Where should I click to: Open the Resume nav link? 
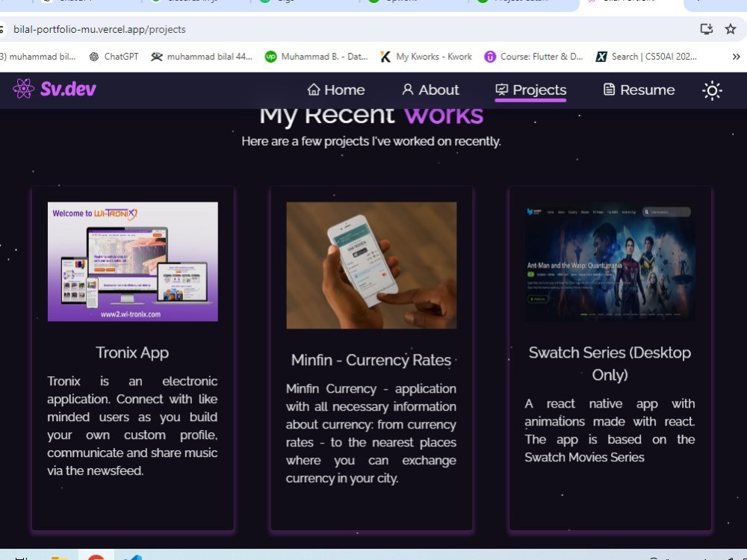pyautogui.click(x=639, y=90)
